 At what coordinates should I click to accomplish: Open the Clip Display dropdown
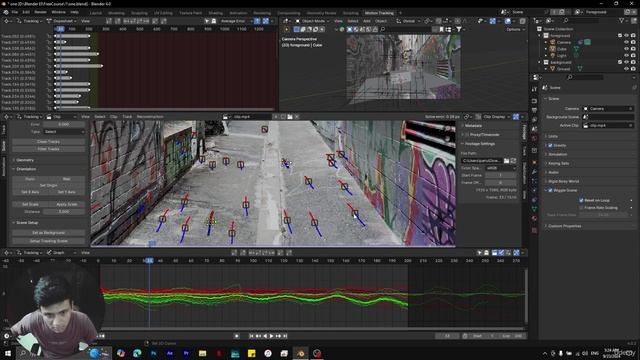[496, 117]
